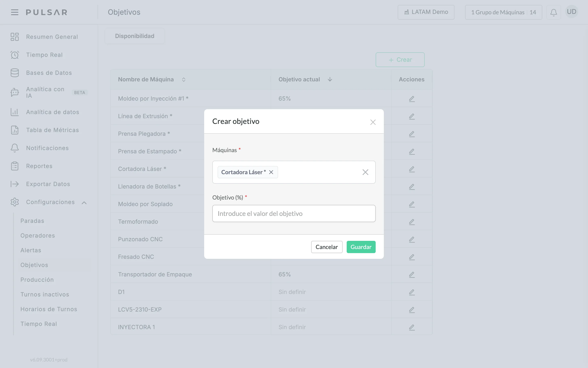The width and height of the screenshot is (588, 368).
Task: Edit objective for Transportador de Empaque
Action: click(412, 274)
